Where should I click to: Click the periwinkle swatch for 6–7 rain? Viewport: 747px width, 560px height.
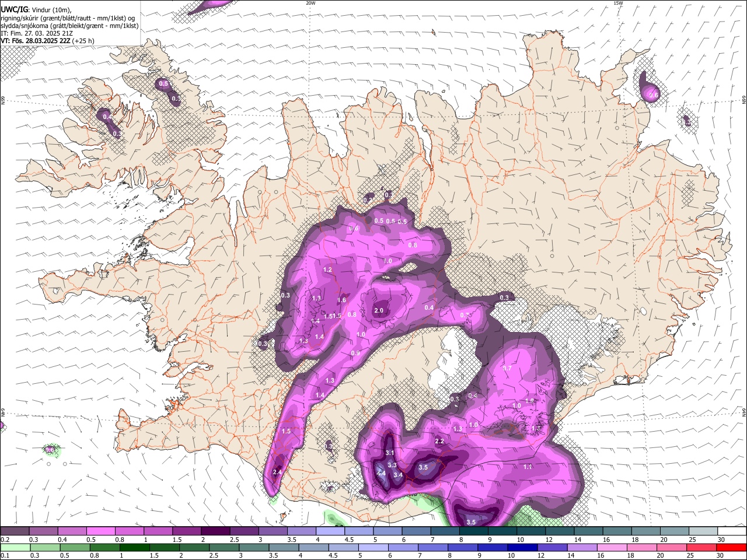[403, 547]
